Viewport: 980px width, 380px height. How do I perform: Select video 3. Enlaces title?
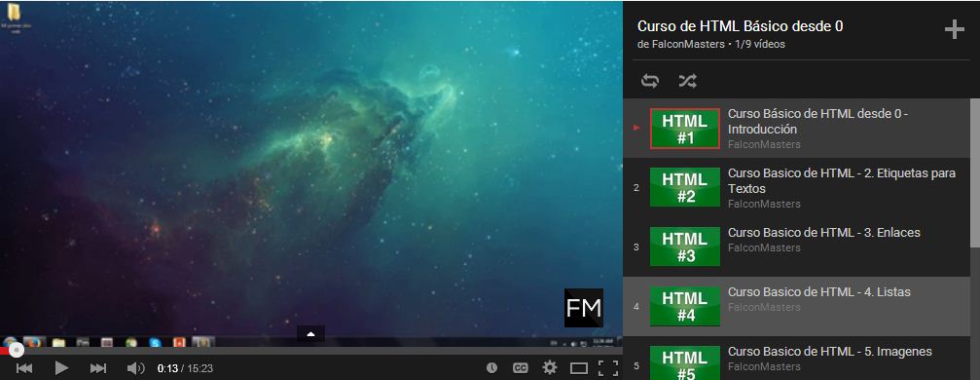coord(823,232)
